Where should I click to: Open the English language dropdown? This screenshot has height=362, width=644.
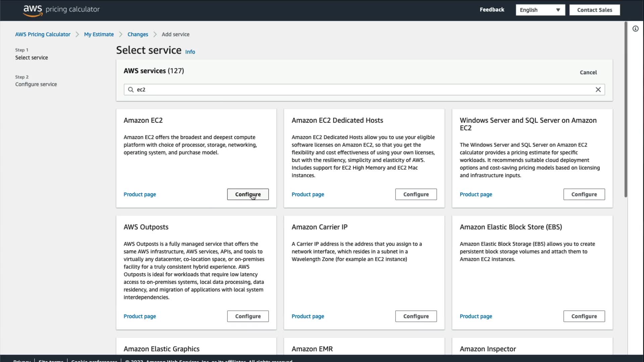pos(540,10)
